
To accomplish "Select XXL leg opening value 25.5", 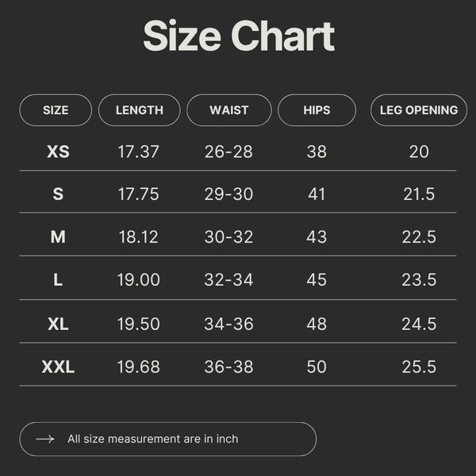I will tap(419, 367).
